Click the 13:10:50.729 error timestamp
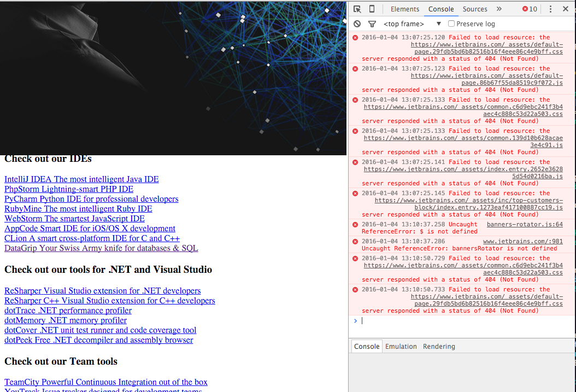This screenshot has width=576, height=392. point(403,258)
